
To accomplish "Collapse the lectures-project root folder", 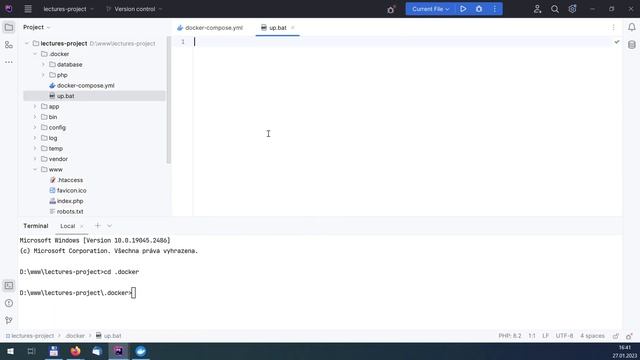I will [27, 43].
